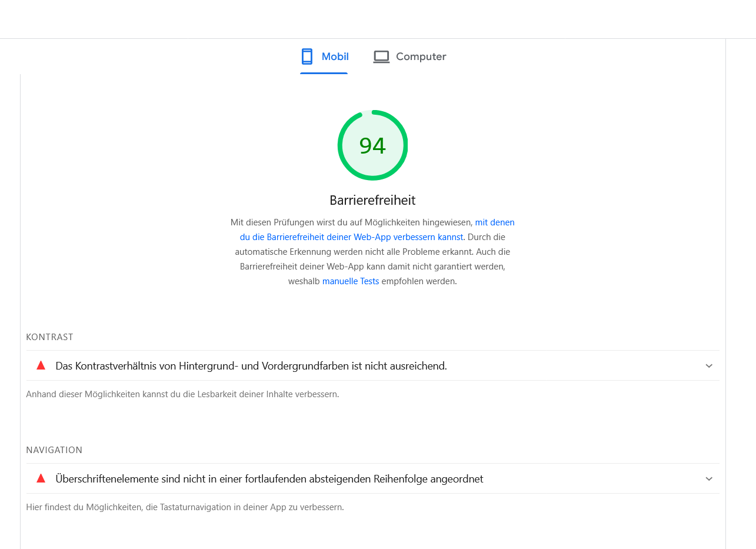This screenshot has height=549, width=756.
Task: Click the NAVIGATION section heading
Action: pos(54,450)
